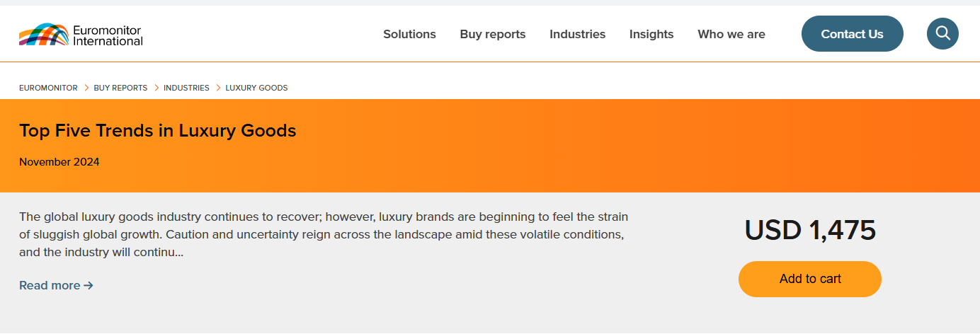Open Buy reports in top navigation
The image size is (980, 334).
pos(493,34)
